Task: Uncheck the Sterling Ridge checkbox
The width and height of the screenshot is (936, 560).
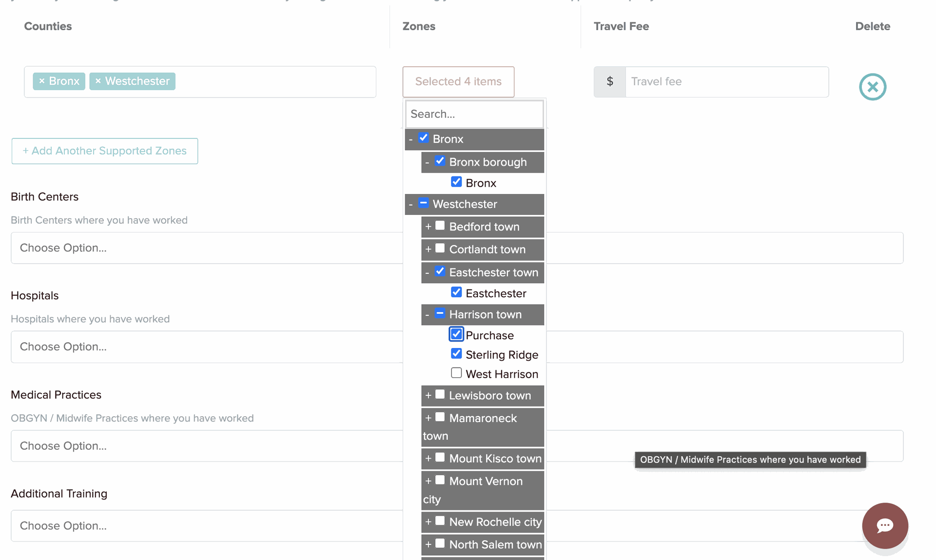Action: tap(456, 353)
